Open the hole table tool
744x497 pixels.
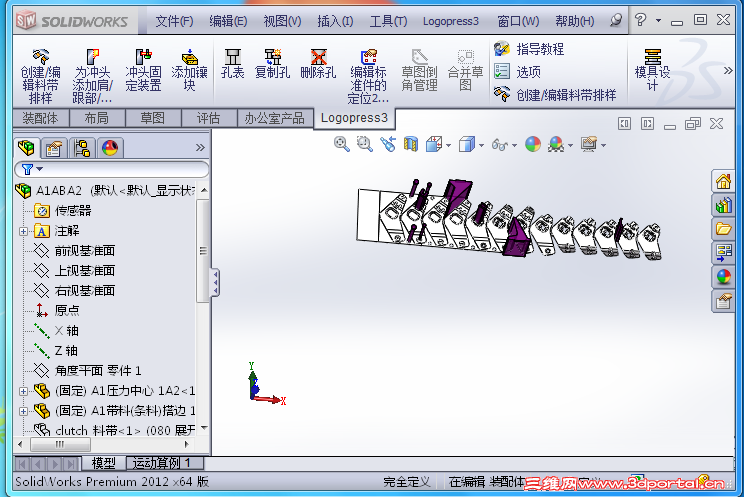pyautogui.click(x=232, y=64)
